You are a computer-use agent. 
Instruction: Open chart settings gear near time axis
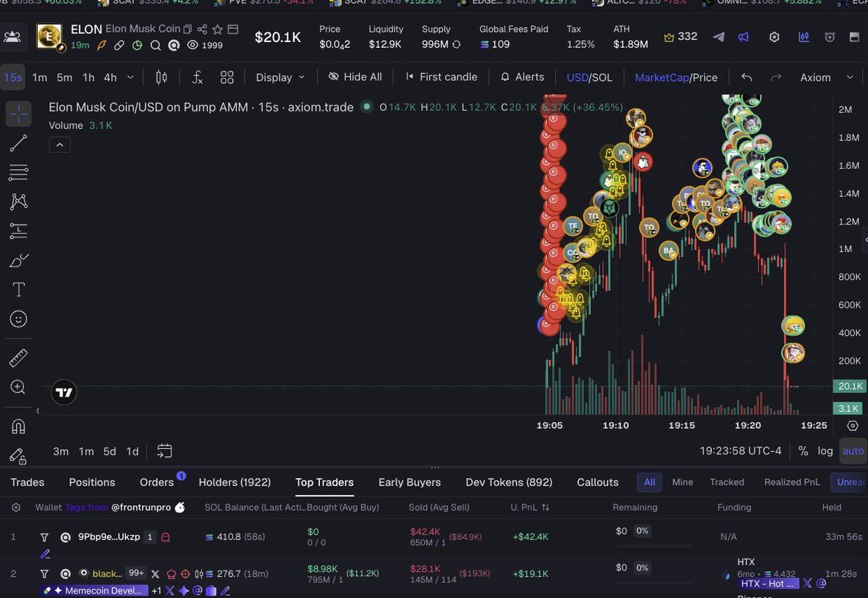853,425
